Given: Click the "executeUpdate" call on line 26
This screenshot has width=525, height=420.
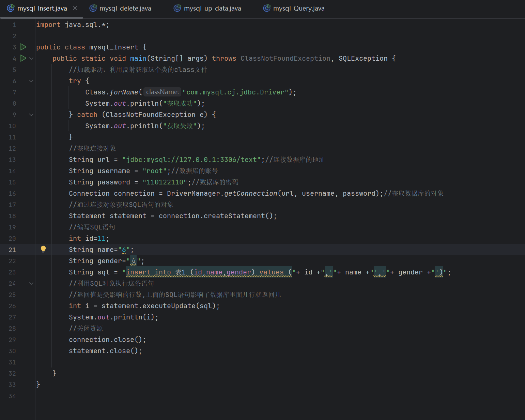Looking at the screenshot, I should (x=169, y=306).
